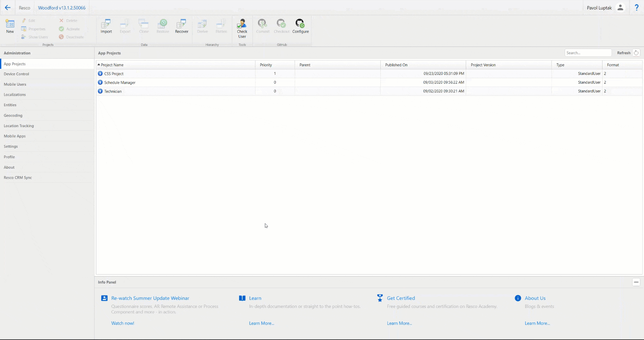
Task: Open Settings in sidebar
Action: pyautogui.click(x=47, y=146)
